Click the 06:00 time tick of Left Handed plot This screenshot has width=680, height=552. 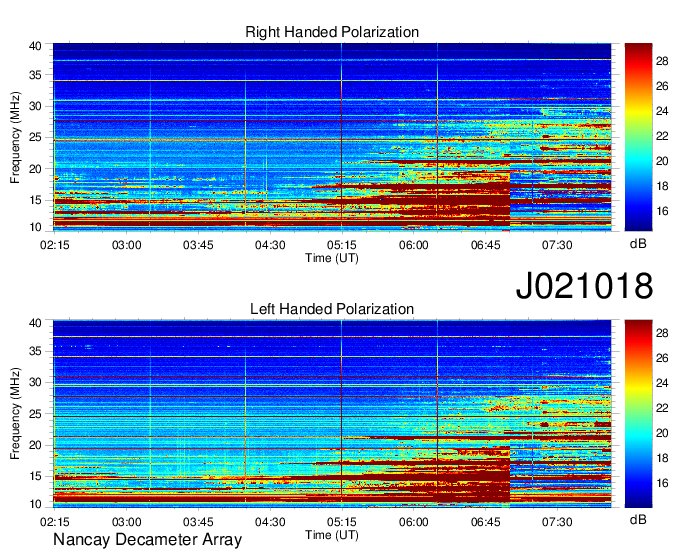tap(414, 522)
